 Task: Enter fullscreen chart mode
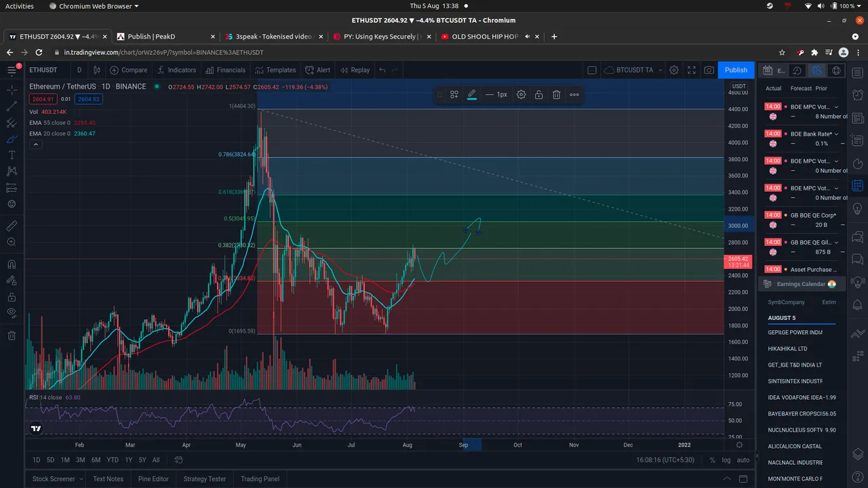(692, 70)
